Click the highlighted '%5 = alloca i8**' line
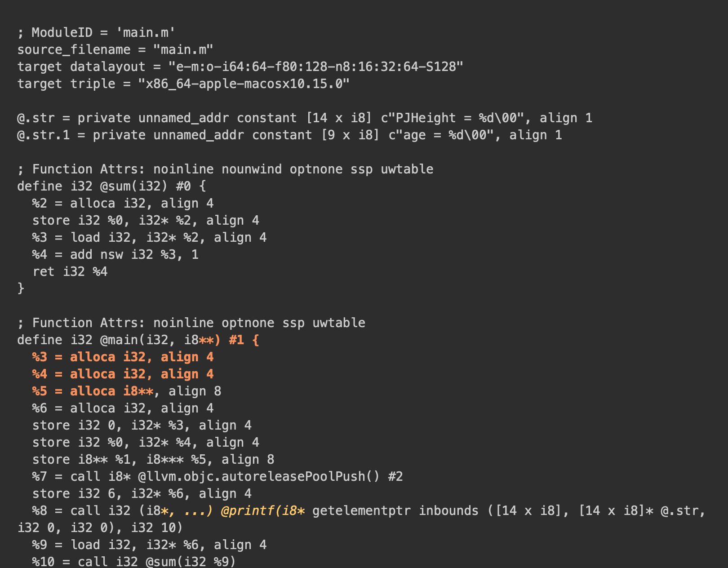This screenshot has width=728, height=568. click(x=127, y=391)
